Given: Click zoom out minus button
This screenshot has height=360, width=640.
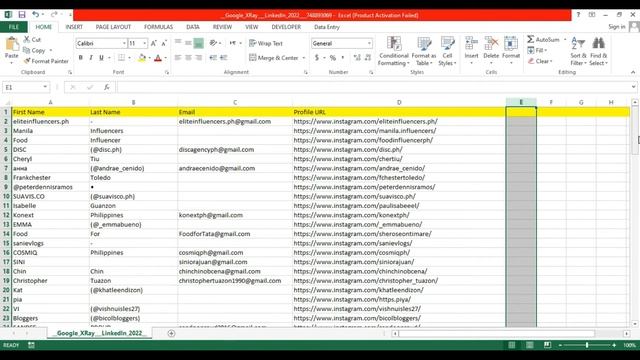Looking at the screenshot, I should click(x=560, y=345).
